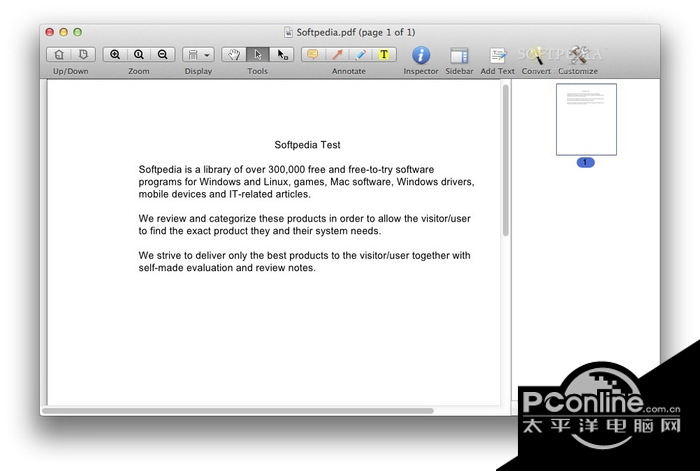Click the Convert toolbar icon
Image resolution: width=700 pixels, height=471 pixels.
536,56
